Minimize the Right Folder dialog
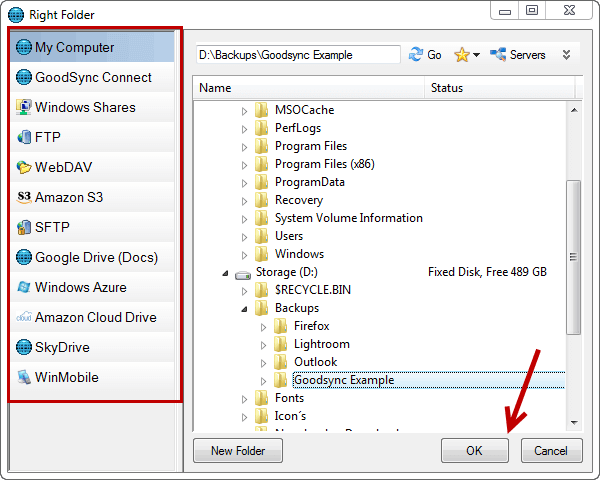This screenshot has height=480, width=600. 505,10
